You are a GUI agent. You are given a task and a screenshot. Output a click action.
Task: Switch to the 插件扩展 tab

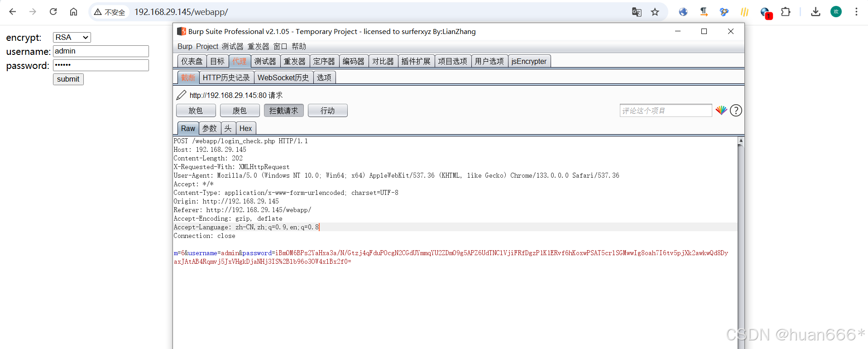[416, 61]
